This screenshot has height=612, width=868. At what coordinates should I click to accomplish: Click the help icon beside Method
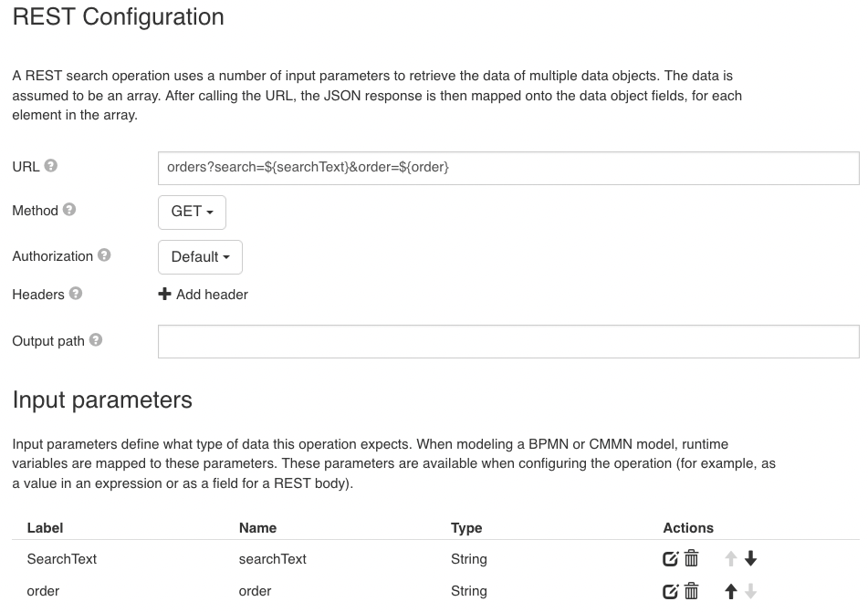(69, 210)
